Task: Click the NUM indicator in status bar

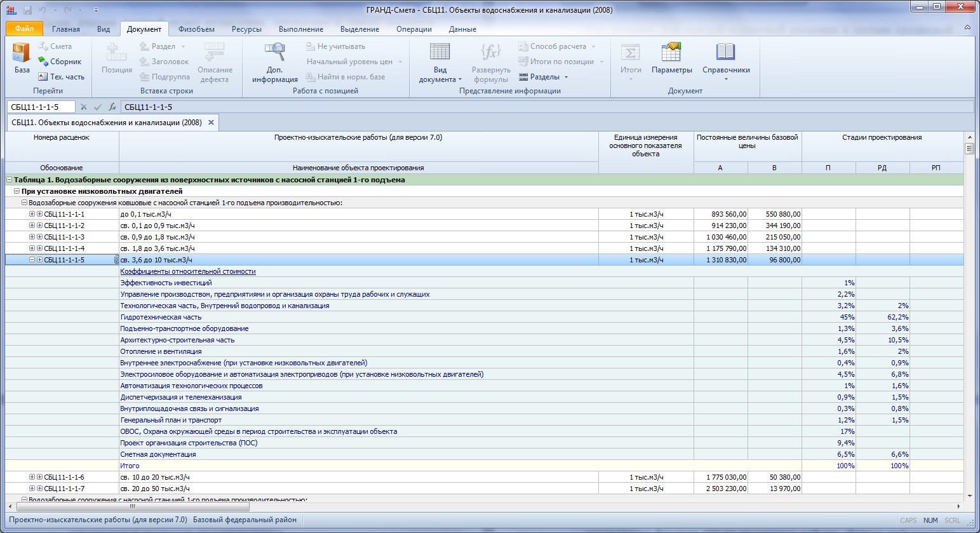Action: point(930,520)
